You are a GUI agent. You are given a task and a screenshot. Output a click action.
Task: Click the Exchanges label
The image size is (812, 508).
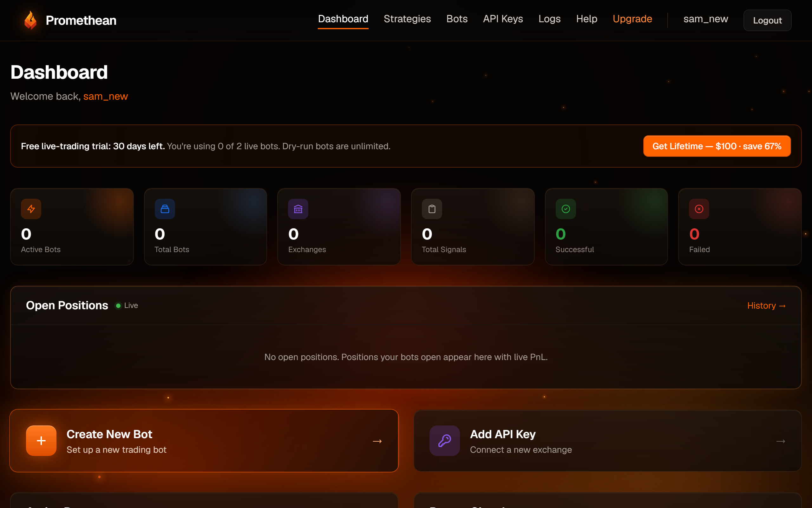pos(307,250)
